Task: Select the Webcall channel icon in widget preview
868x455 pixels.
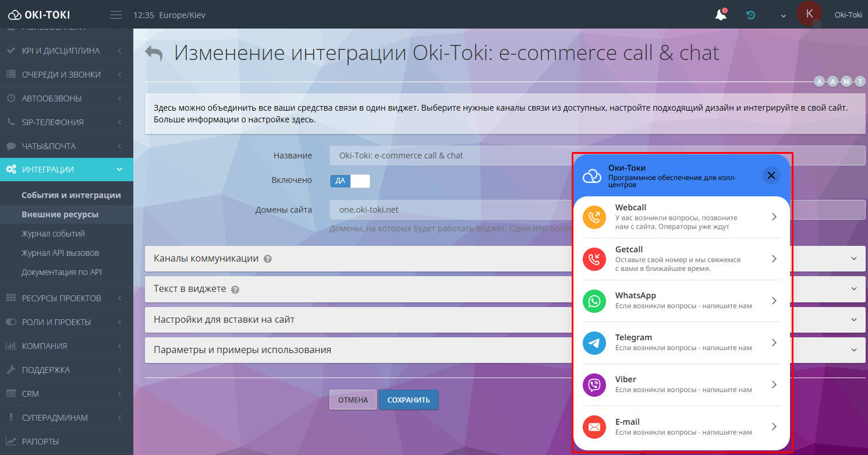Action: click(595, 217)
